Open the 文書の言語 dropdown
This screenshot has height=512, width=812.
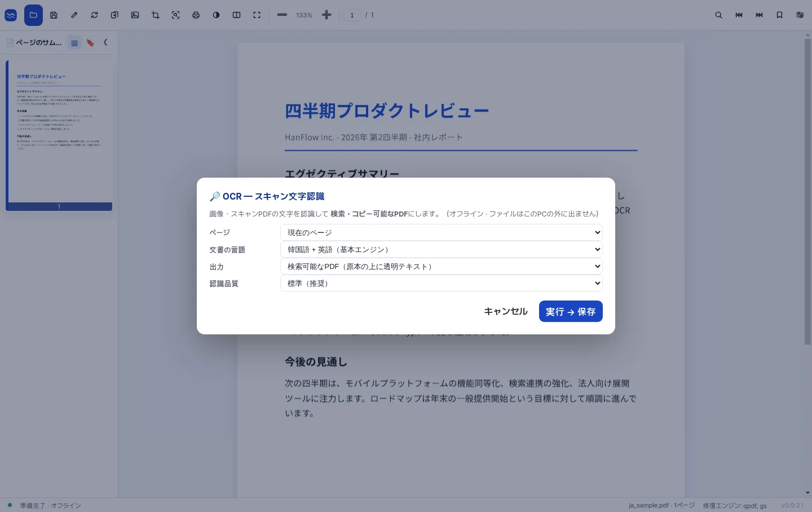(x=442, y=249)
